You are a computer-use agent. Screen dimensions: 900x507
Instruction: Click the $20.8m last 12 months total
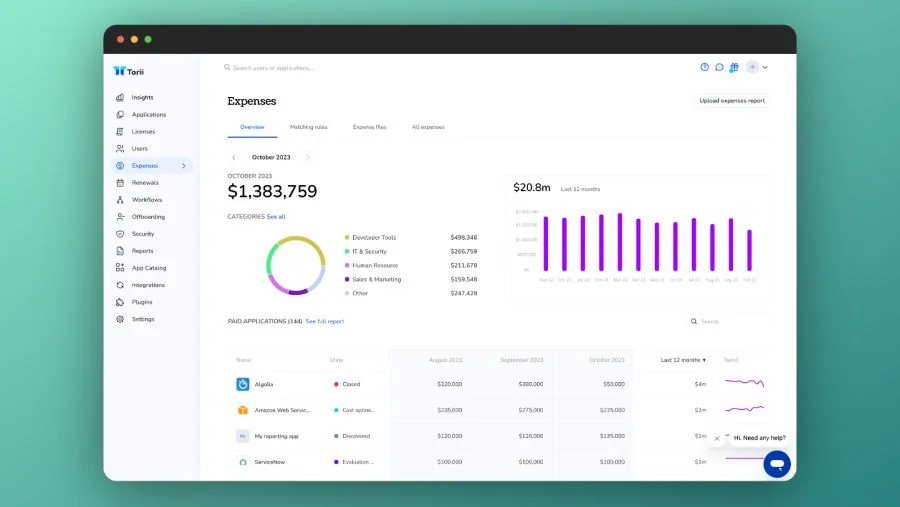point(532,187)
